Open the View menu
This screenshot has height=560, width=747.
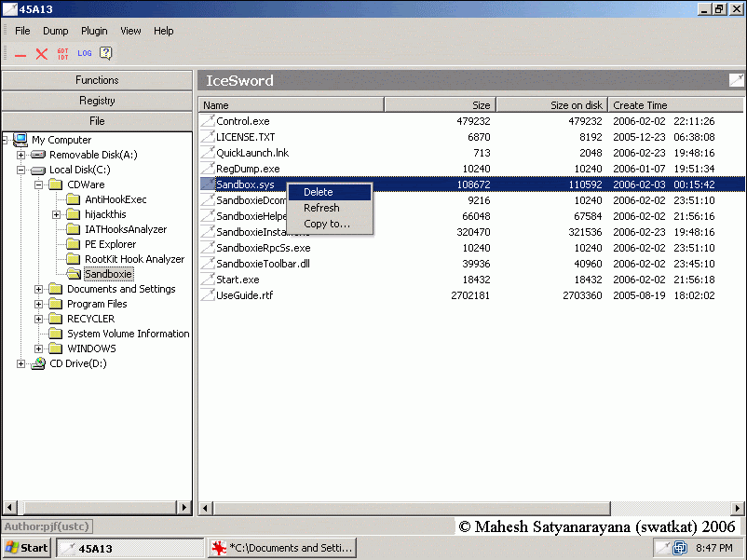[130, 31]
